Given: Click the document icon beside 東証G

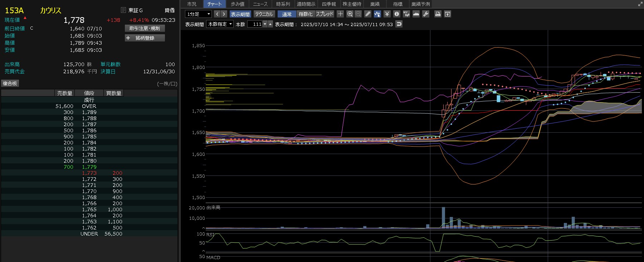Looking at the screenshot, I should pyautogui.click(x=123, y=10).
